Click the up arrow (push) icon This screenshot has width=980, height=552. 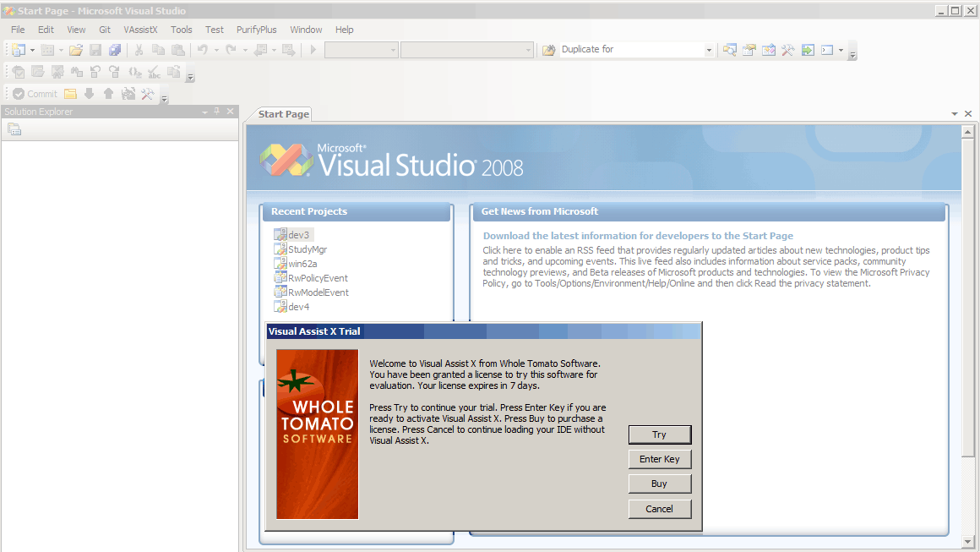[x=109, y=94]
